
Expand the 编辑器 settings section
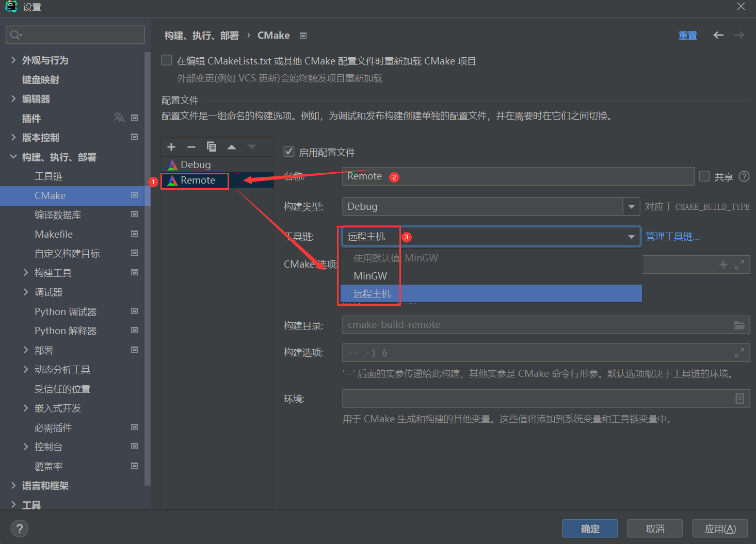[13, 98]
